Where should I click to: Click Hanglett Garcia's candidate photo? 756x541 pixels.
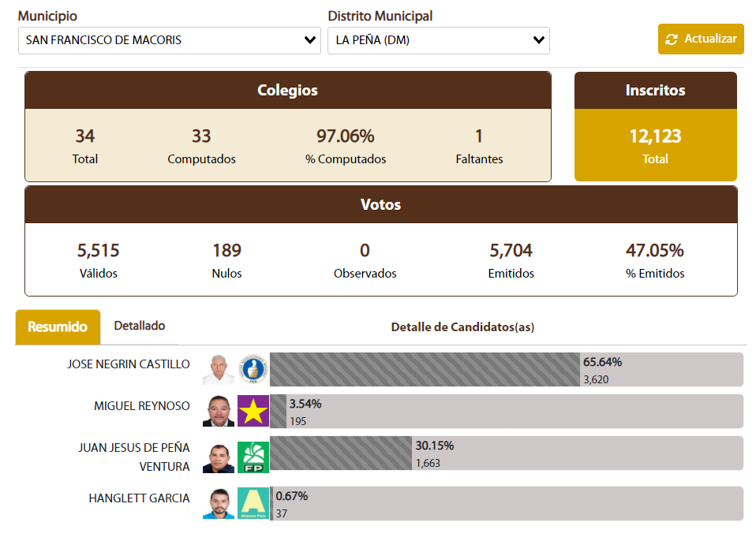point(219,503)
